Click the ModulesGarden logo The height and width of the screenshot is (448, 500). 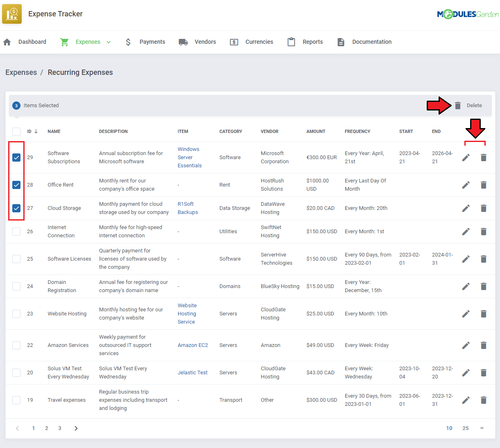pos(468,14)
